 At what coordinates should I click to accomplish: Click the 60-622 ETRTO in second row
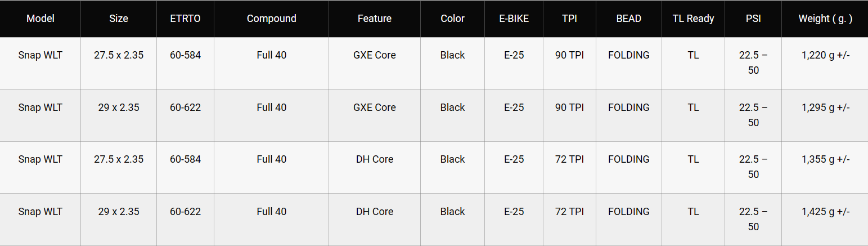[185, 108]
